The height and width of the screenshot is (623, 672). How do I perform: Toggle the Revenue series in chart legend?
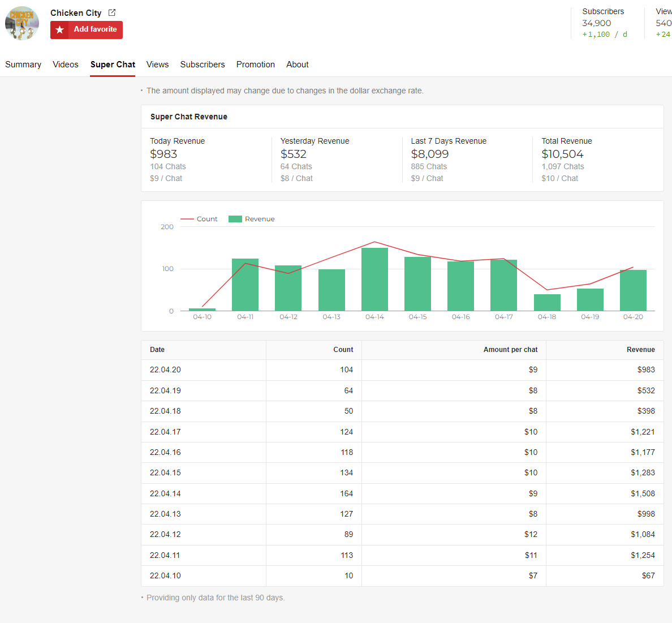click(x=252, y=218)
